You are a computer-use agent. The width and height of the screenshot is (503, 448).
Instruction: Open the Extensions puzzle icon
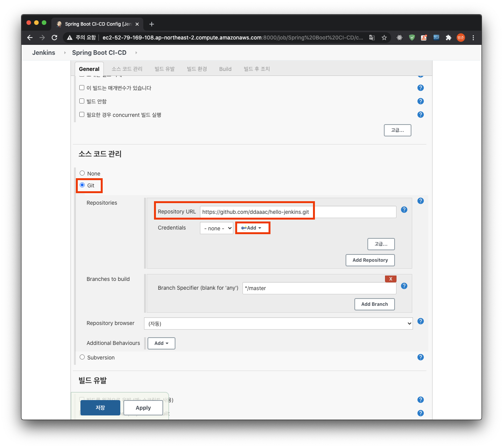pos(449,38)
